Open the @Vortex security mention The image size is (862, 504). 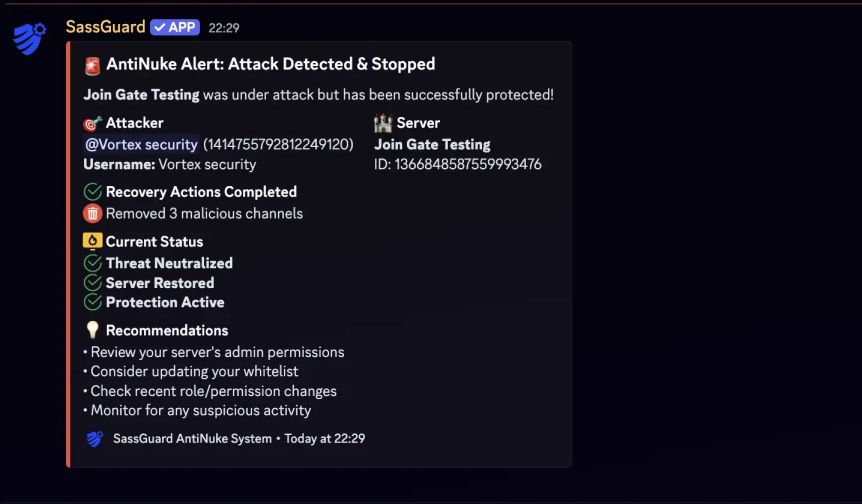pyautogui.click(x=141, y=144)
